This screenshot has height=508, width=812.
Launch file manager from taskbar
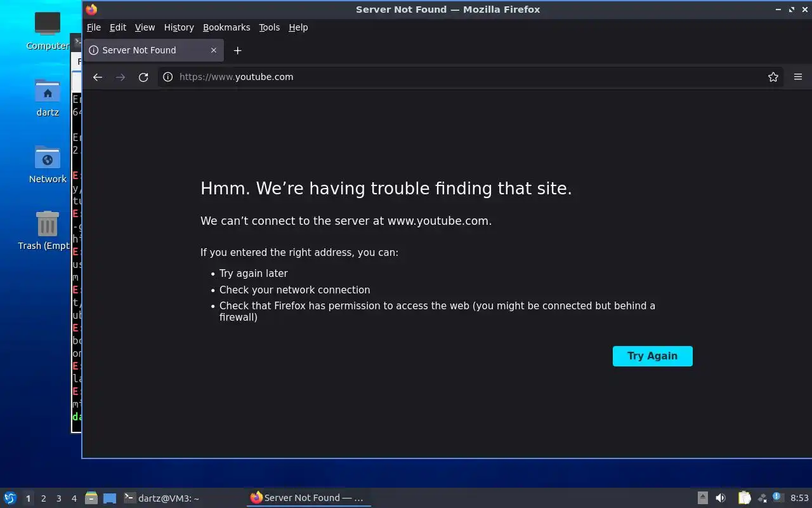pyautogui.click(x=91, y=498)
